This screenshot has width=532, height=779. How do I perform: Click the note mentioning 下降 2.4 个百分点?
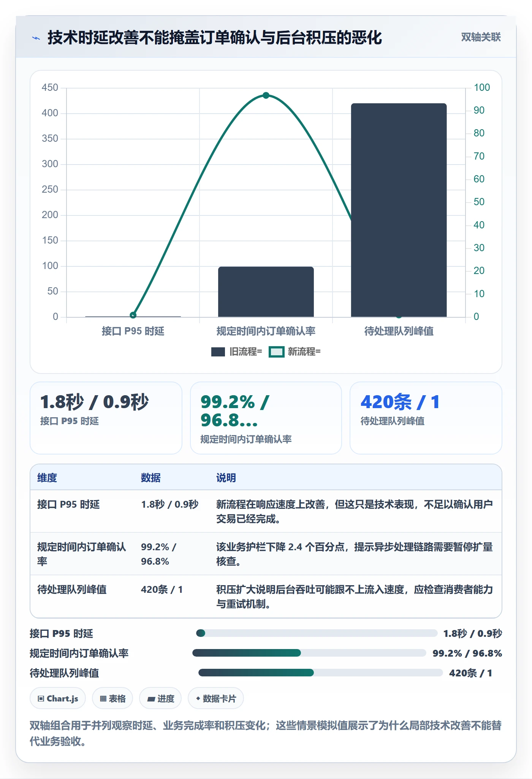[355, 554]
